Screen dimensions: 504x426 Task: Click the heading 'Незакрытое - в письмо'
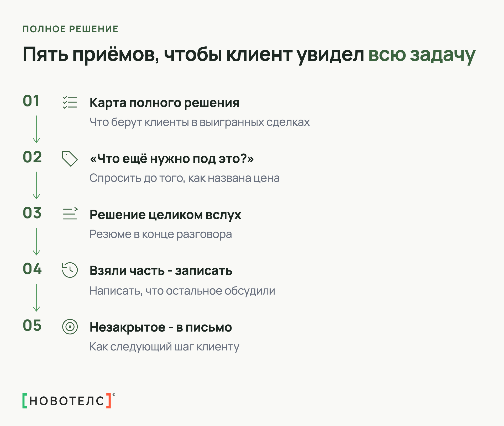(x=161, y=327)
